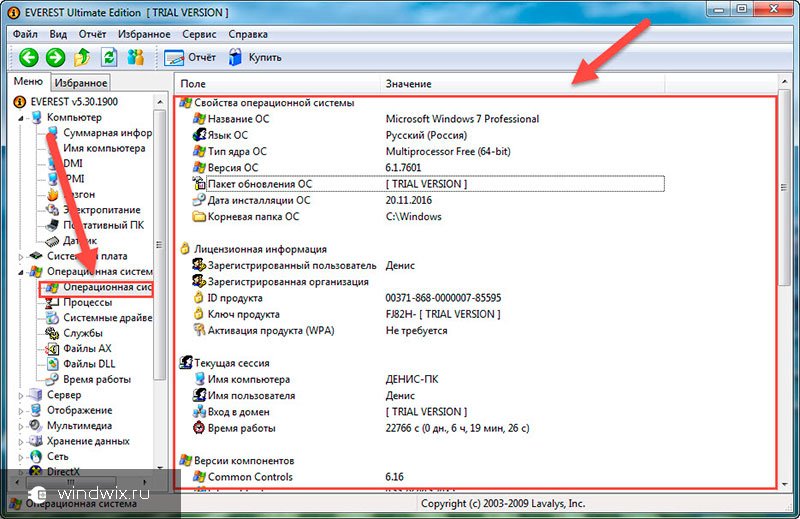This screenshot has height=519, width=800.
Task: Click the green Forward arrow toolbar icon
Action: (x=56, y=57)
